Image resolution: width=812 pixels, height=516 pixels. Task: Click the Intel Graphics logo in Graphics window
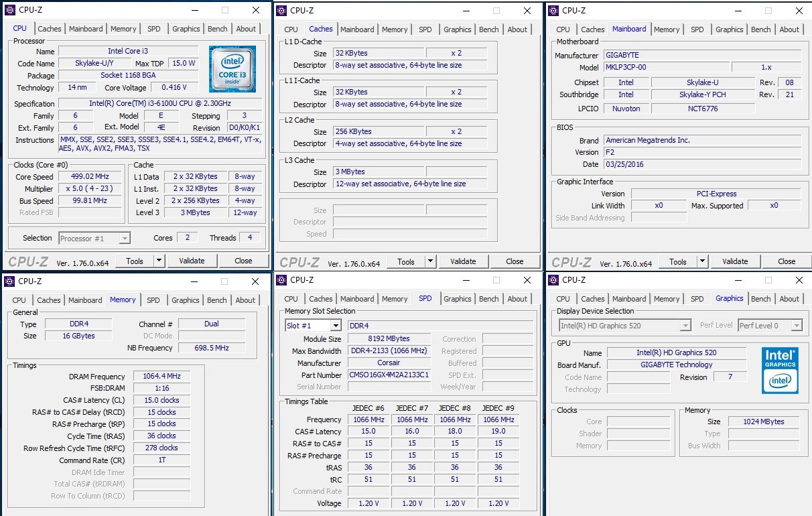click(780, 371)
